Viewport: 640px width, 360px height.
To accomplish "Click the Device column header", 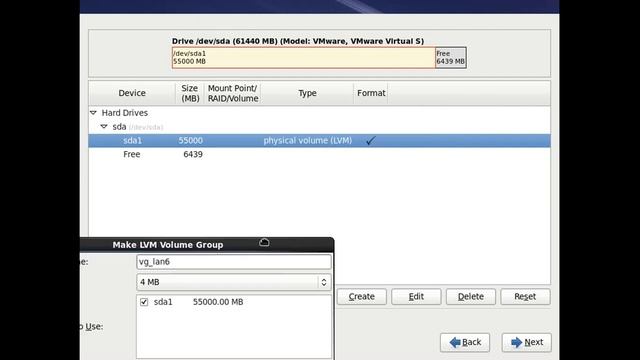I will 132,93.
